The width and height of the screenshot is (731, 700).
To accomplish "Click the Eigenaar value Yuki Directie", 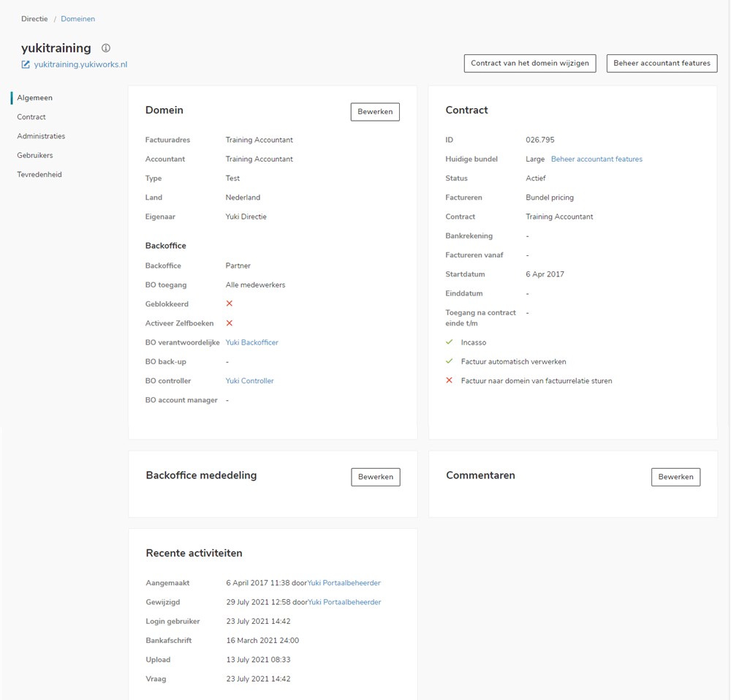I will [x=246, y=217].
